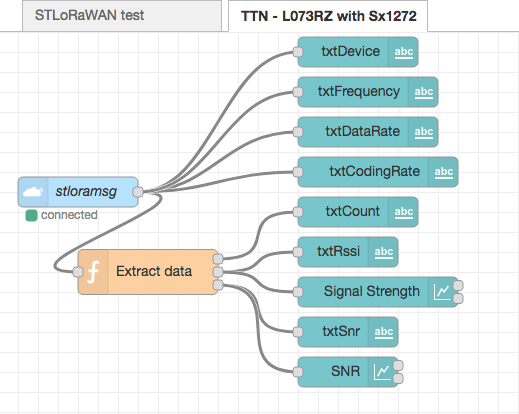Click the abc icon on txtRssi node

[384, 252]
